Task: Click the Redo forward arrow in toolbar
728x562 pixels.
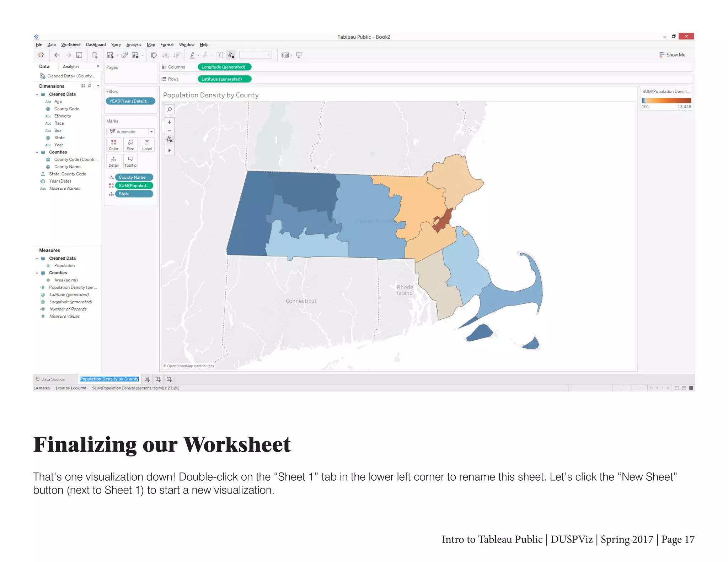Action: [x=68, y=55]
